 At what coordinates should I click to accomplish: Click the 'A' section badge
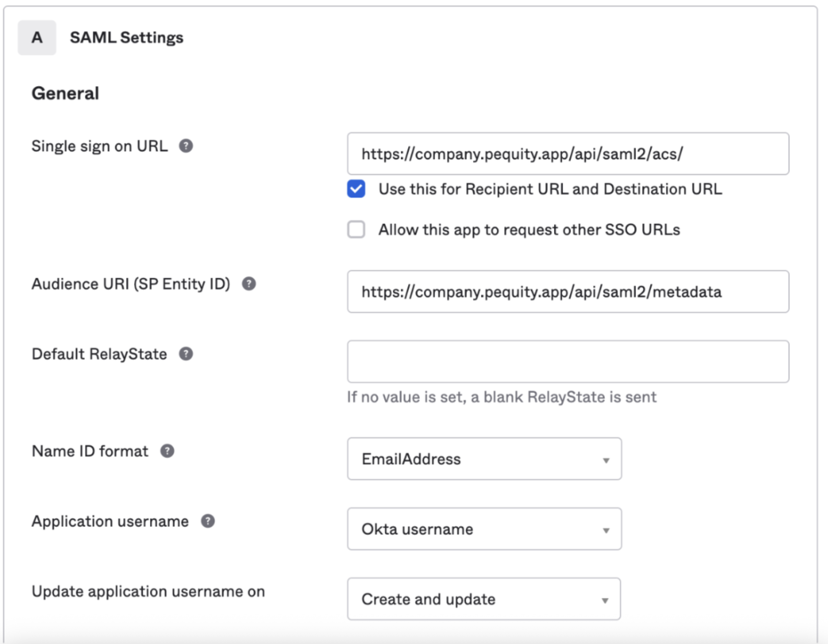click(x=37, y=38)
